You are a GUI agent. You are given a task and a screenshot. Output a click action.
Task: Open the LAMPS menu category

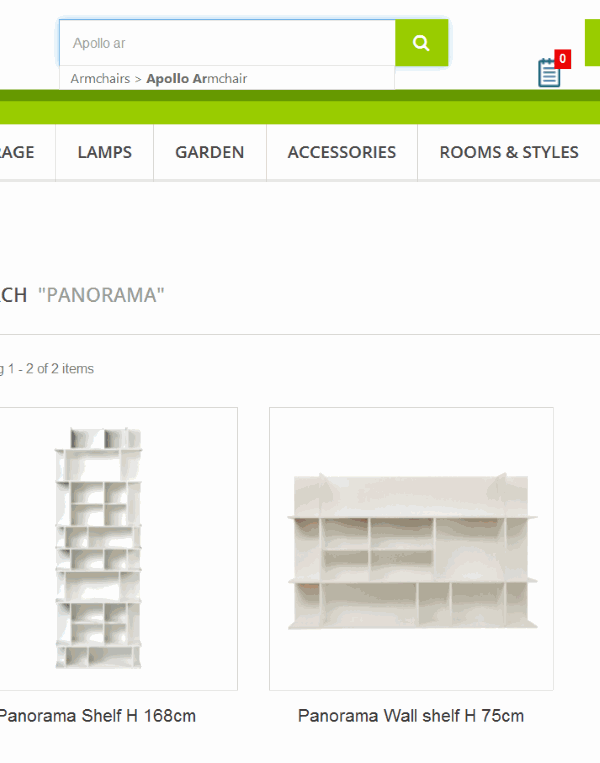[105, 152]
